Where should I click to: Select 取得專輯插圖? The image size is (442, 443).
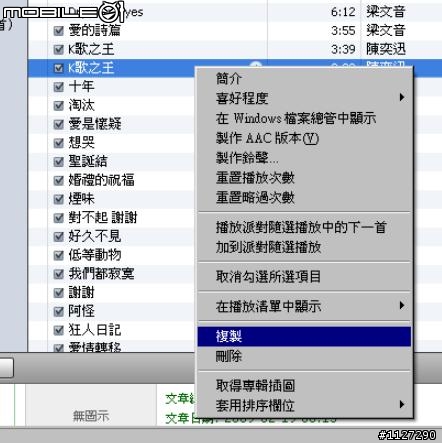click(x=304, y=386)
